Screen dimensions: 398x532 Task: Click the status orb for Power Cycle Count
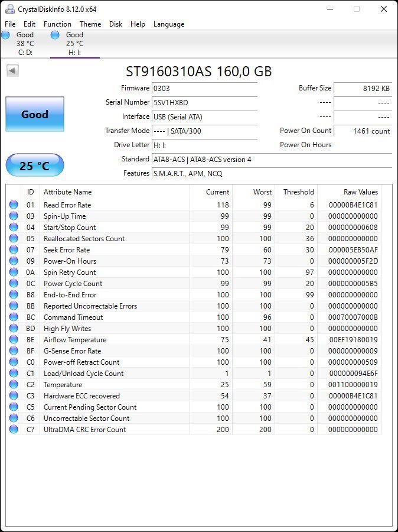[x=14, y=283]
